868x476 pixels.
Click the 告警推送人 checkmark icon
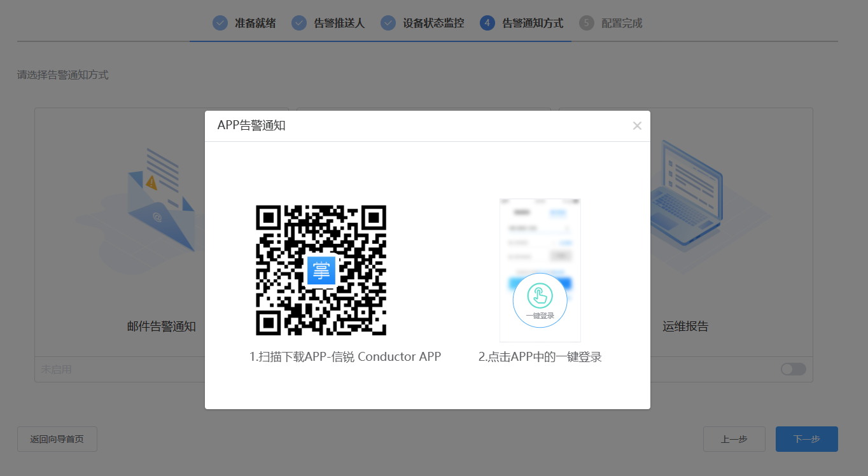[x=299, y=24]
